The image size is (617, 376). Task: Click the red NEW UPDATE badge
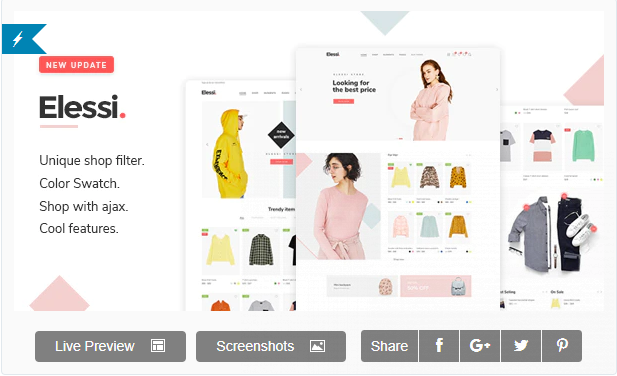click(76, 65)
